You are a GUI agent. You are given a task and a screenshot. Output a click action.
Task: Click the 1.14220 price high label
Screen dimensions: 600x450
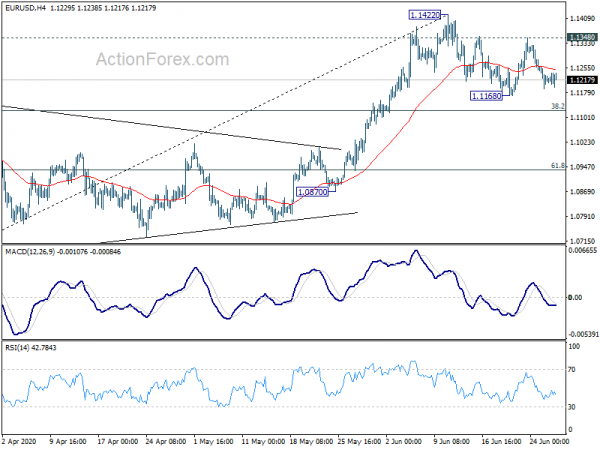pos(425,15)
